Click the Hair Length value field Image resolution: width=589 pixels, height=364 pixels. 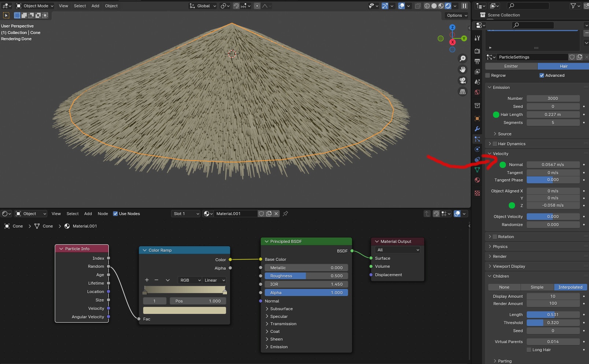point(553,115)
